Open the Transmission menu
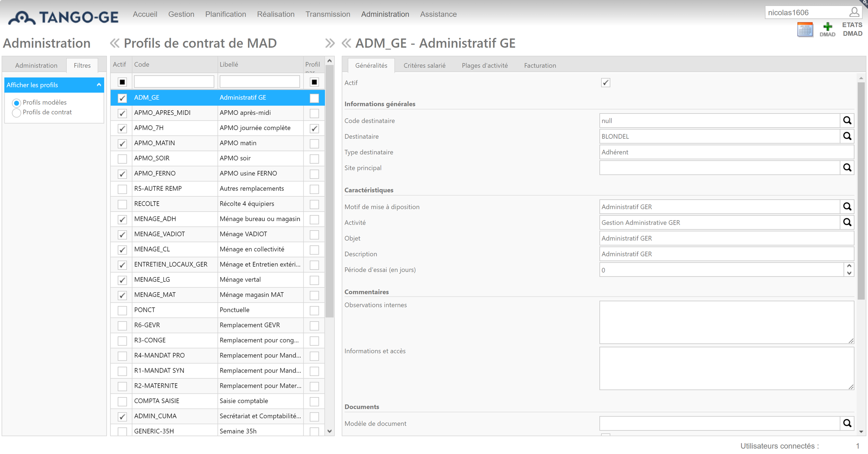This screenshot has width=868, height=454. tap(328, 14)
